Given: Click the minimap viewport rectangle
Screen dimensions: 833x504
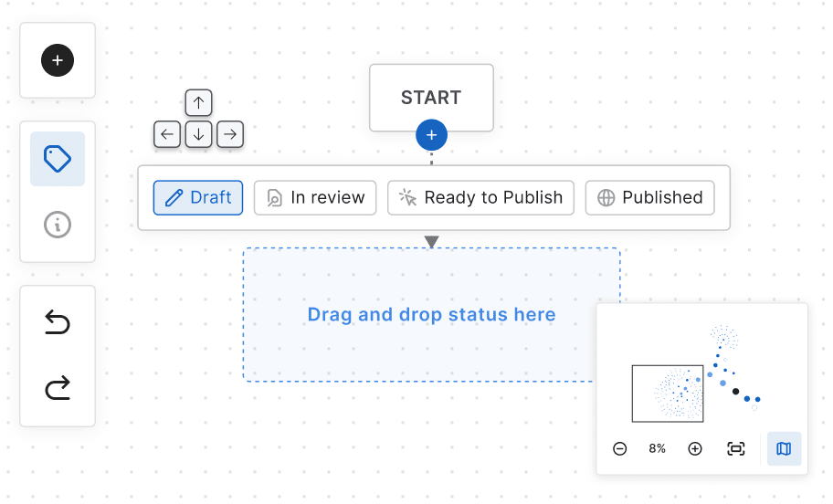Looking at the screenshot, I should pyautogui.click(x=668, y=394).
